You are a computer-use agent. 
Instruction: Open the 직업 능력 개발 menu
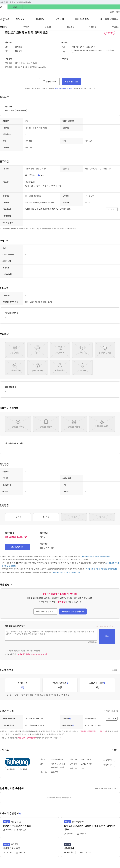[82, 19]
